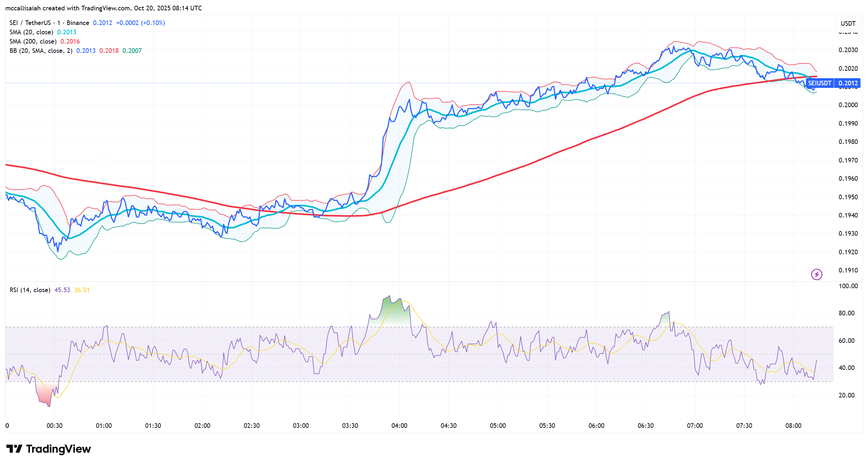Image resolution: width=868 pixels, height=465 pixels.
Task: Click the SMA (200, close) indicator legend
Action: (33, 41)
